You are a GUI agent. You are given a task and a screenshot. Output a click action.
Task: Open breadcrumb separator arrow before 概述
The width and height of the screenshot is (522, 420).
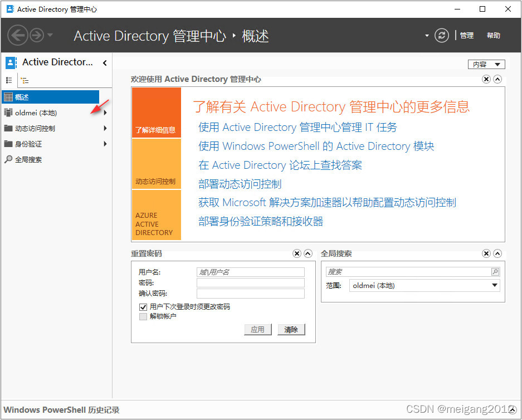coord(234,35)
